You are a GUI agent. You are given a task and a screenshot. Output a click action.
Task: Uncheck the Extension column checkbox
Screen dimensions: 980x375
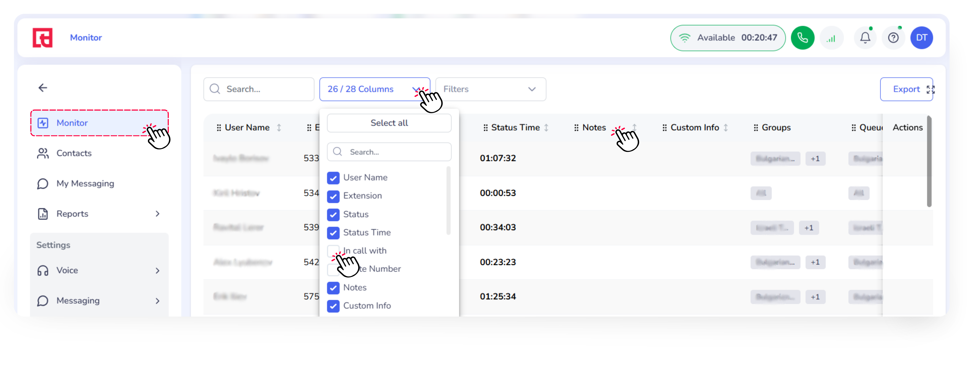click(x=333, y=196)
